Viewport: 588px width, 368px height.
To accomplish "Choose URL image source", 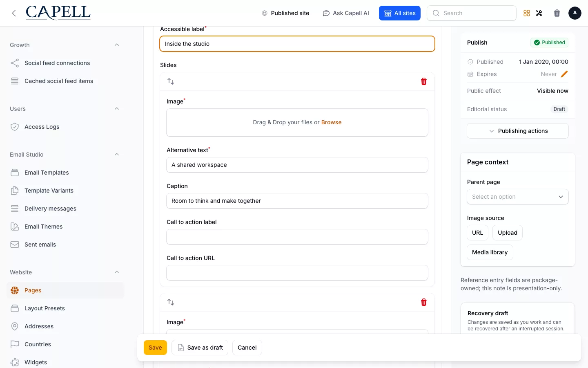I will 477,233.
